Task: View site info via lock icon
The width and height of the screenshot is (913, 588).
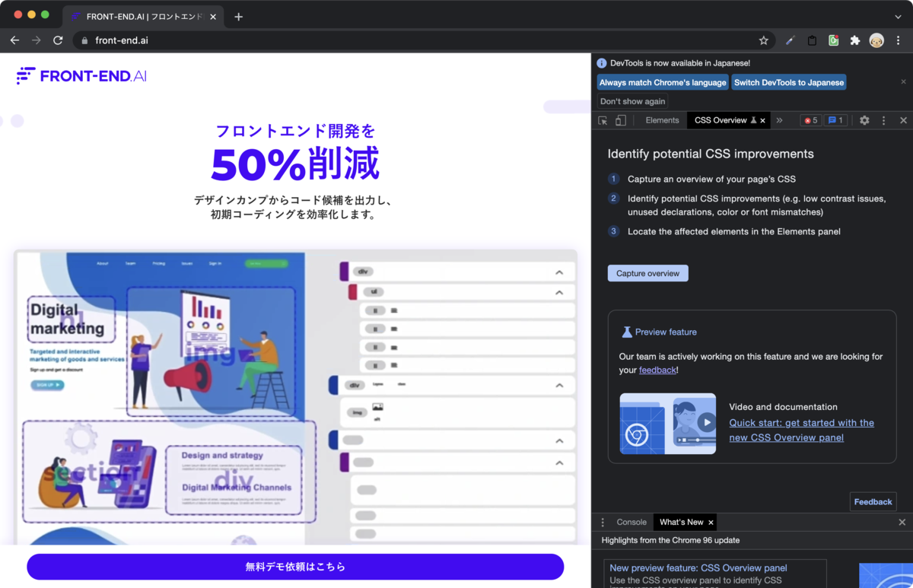Action: click(84, 40)
